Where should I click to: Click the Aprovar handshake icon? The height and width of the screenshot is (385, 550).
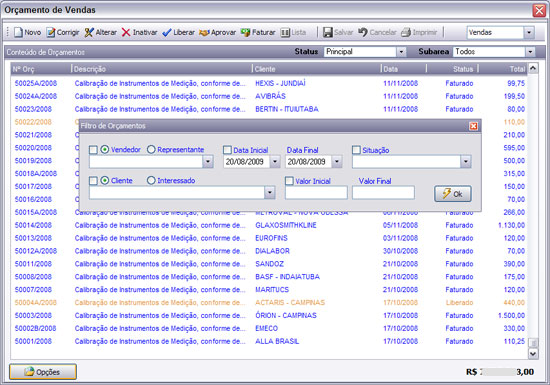[x=204, y=33]
